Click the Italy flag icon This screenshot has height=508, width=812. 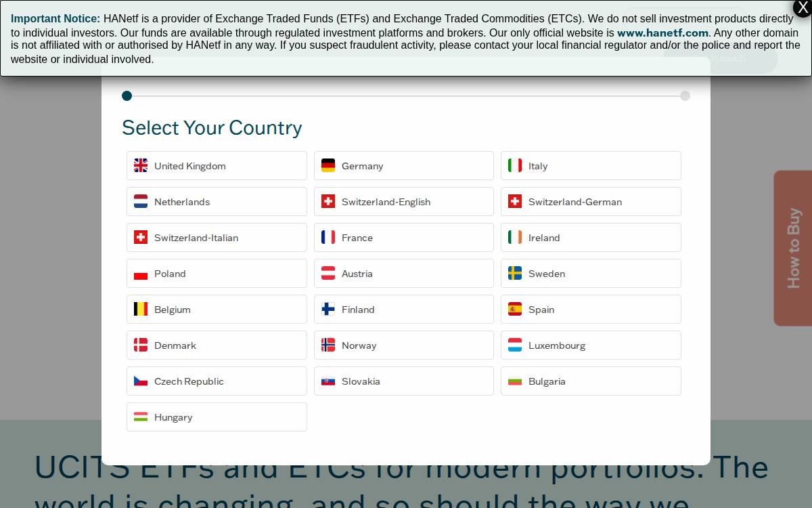[515, 165]
